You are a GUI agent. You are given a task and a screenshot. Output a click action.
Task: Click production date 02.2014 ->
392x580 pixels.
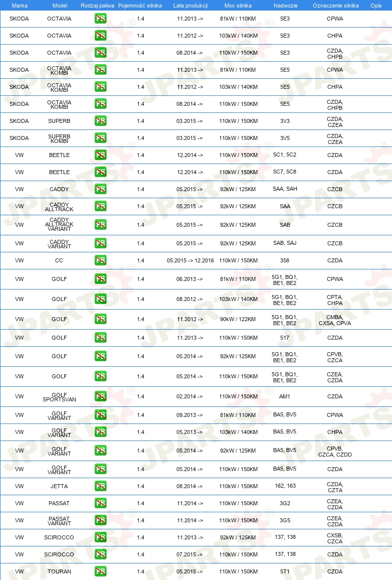click(189, 396)
